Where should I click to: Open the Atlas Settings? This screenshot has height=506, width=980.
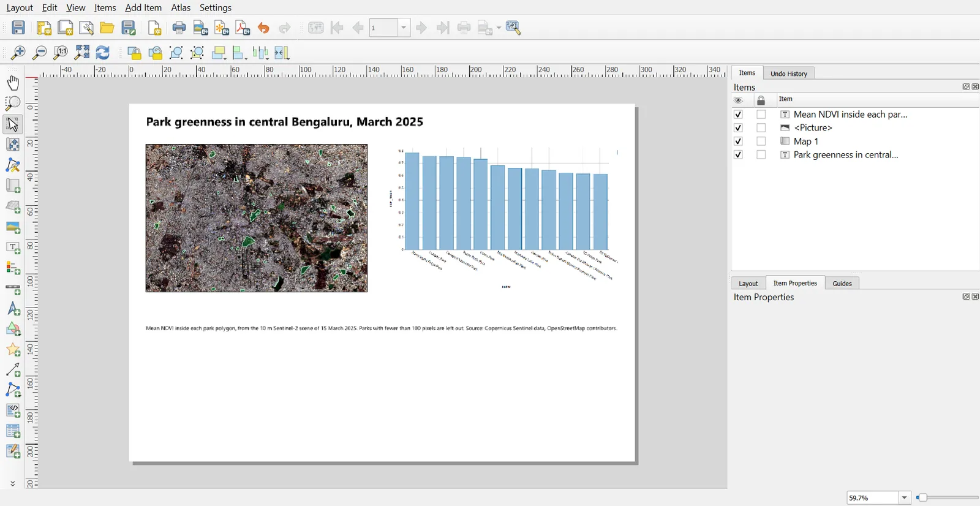(x=513, y=28)
